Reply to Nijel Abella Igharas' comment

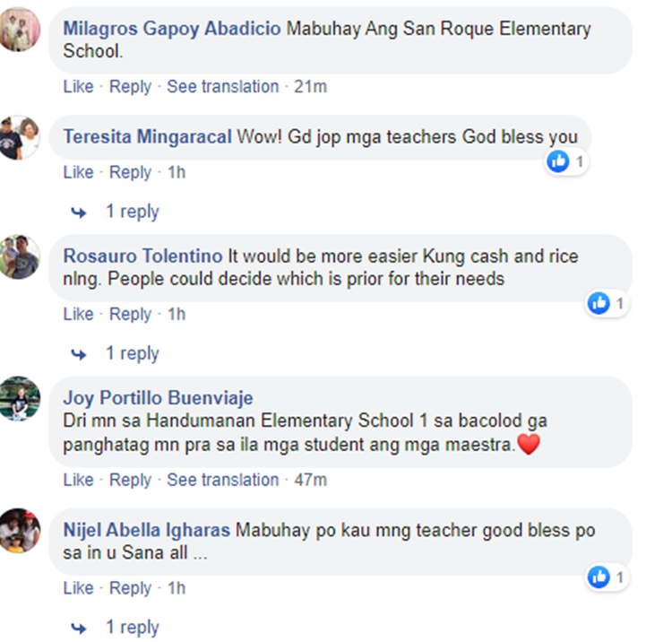click(x=130, y=588)
